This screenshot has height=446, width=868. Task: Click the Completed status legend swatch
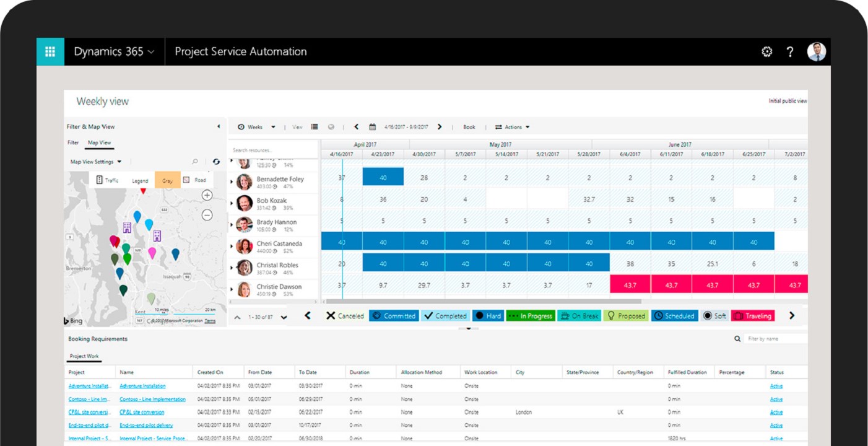[x=445, y=316]
